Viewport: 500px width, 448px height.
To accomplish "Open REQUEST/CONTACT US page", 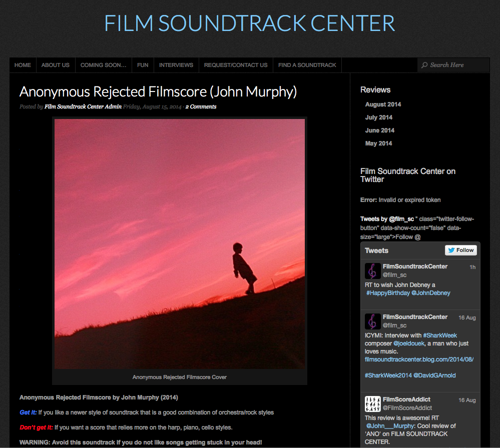I will point(236,65).
